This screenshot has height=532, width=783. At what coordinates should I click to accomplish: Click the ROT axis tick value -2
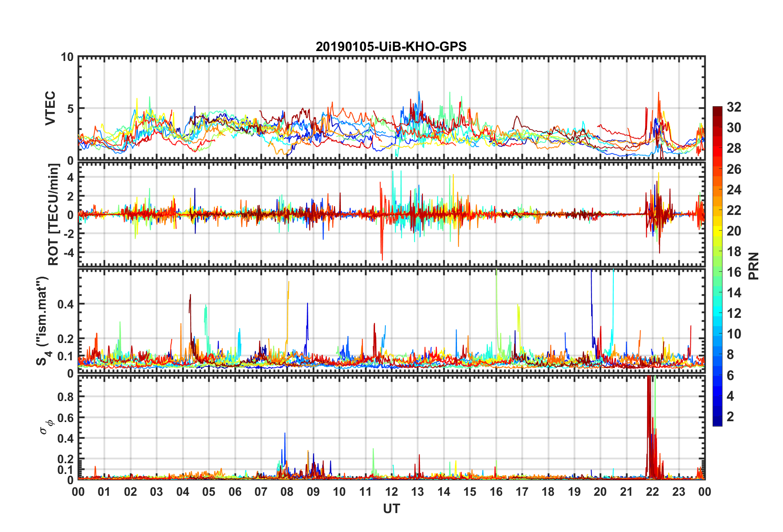(68, 233)
